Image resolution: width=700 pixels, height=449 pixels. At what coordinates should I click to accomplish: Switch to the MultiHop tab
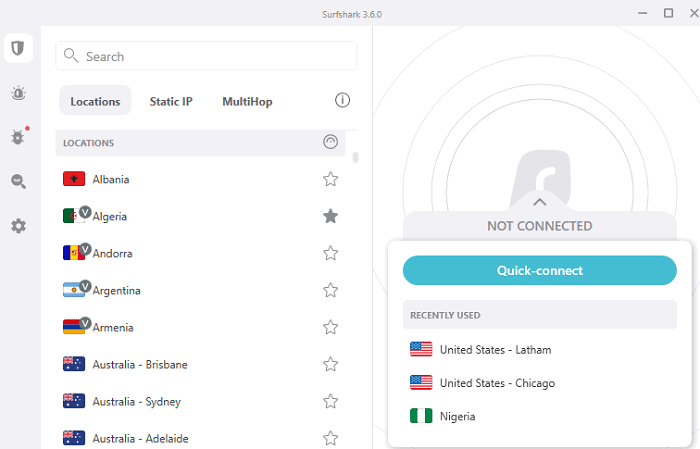[x=247, y=101]
